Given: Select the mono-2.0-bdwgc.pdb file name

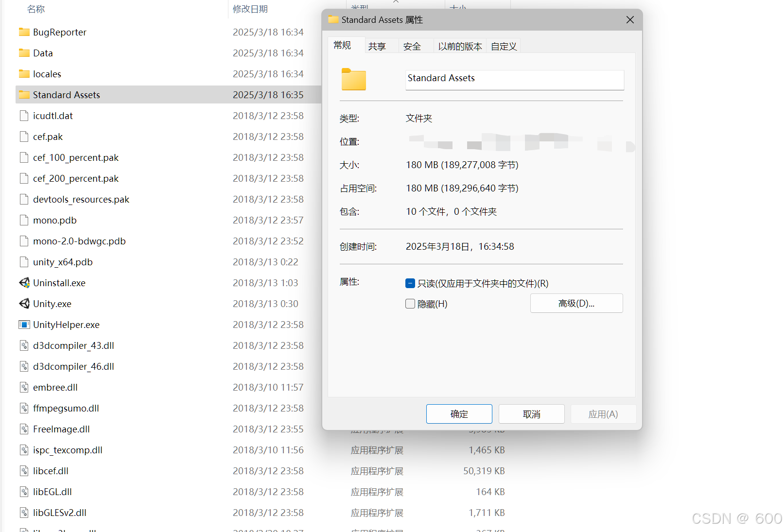Looking at the screenshot, I should pyautogui.click(x=79, y=241).
